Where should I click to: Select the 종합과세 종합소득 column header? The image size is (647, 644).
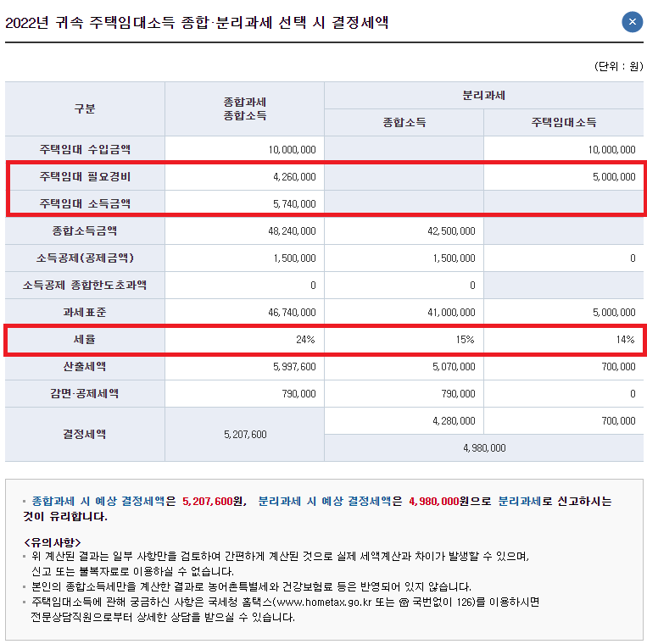click(x=245, y=108)
